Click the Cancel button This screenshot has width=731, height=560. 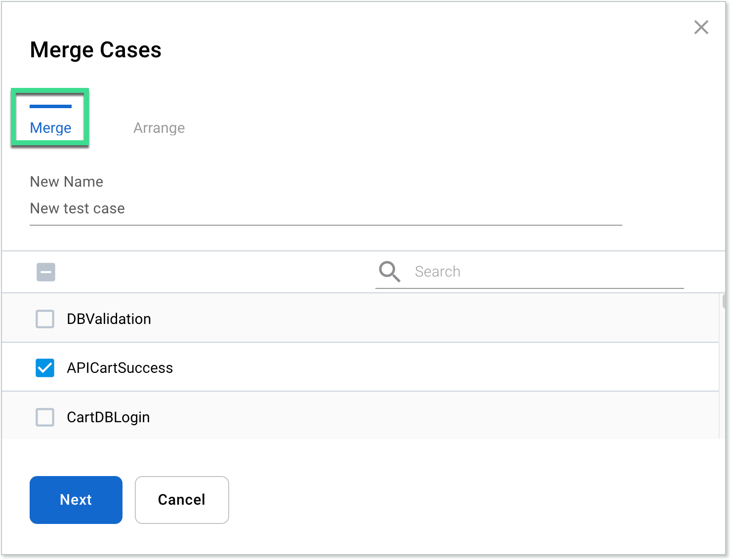click(x=181, y=500)
